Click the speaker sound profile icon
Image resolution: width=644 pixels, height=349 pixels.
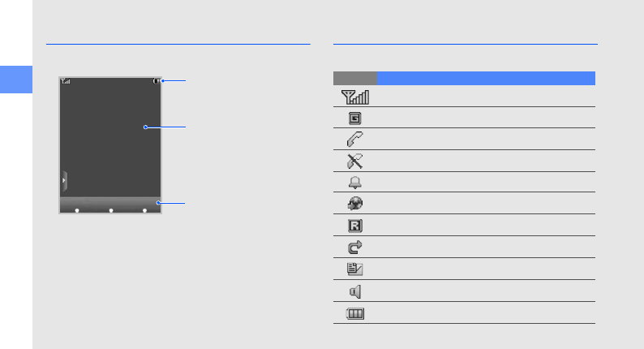pyautogui.click(x=354, y=291)
